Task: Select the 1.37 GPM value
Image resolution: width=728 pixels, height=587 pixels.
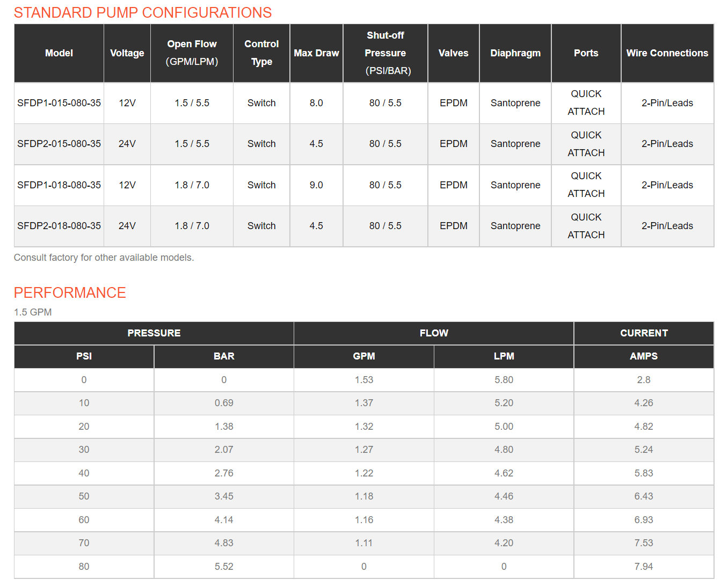Action: click(364, 403)
